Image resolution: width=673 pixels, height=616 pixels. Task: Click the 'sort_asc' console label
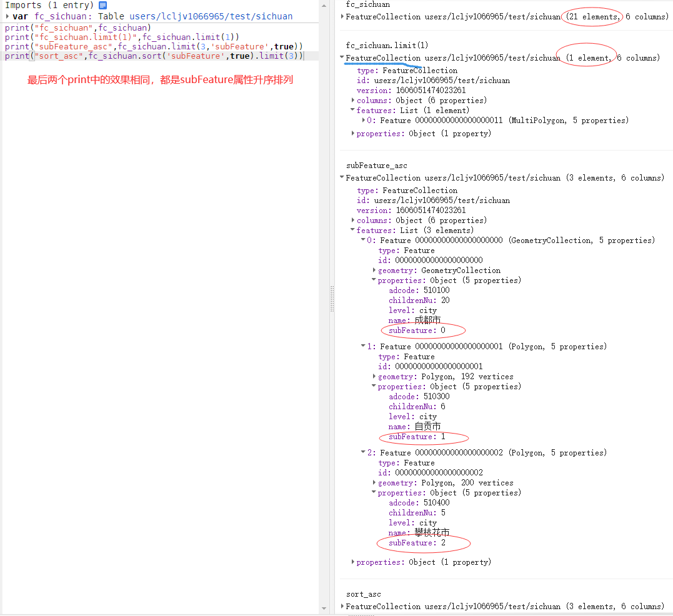point(364,595)
